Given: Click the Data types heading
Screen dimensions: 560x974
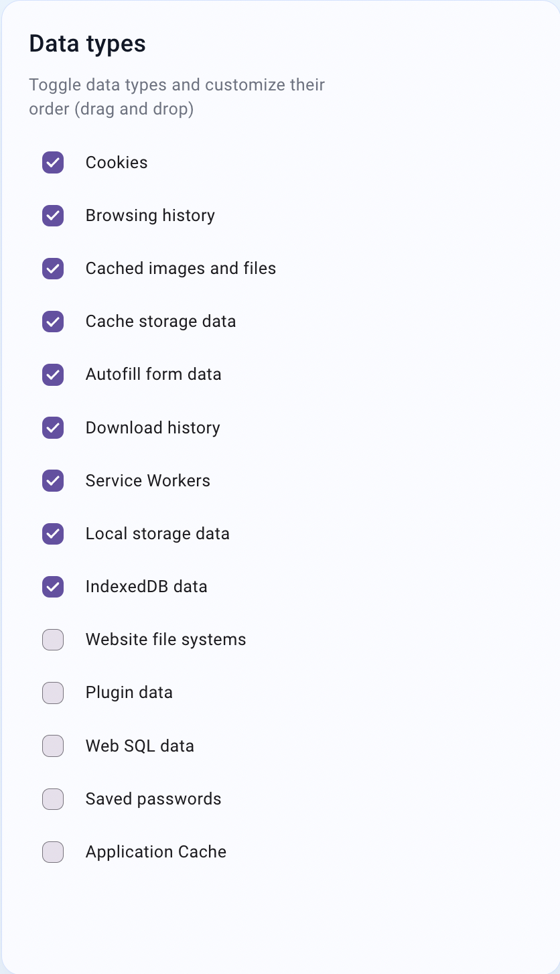Looking at the screenshot, I should pos(87,43).
